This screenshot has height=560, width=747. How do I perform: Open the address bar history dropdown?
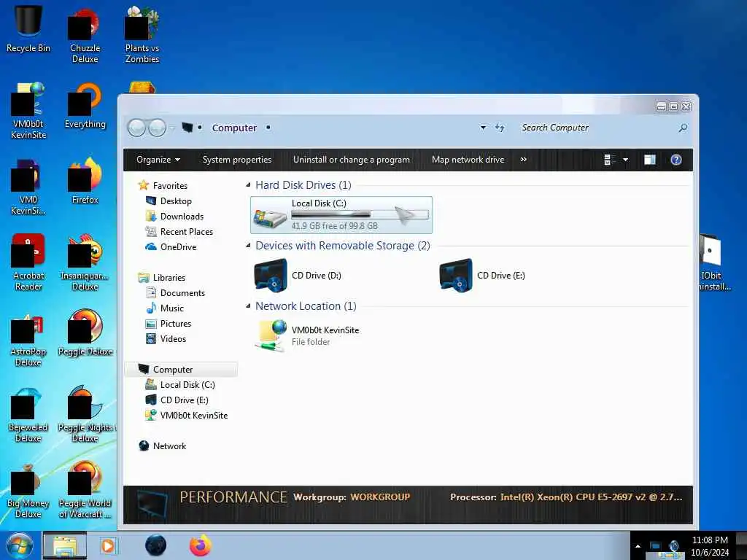tap(483, 128)
